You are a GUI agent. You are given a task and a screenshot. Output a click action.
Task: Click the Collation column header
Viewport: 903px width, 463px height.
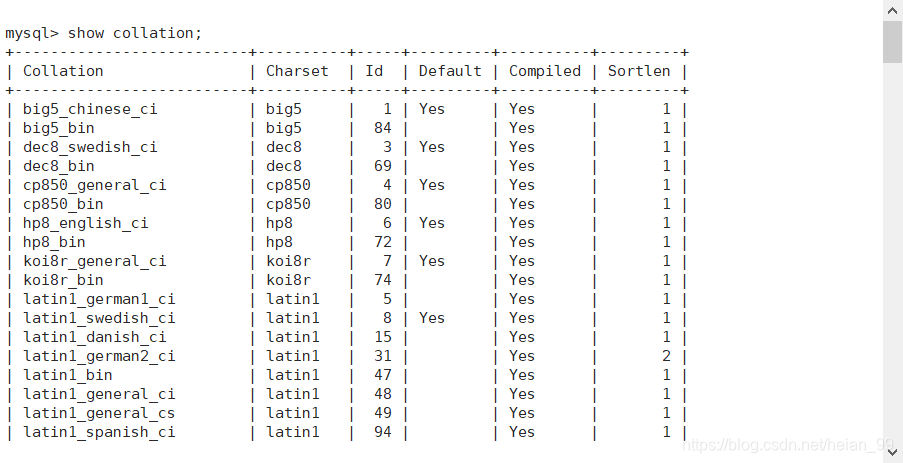coord(63,71)
